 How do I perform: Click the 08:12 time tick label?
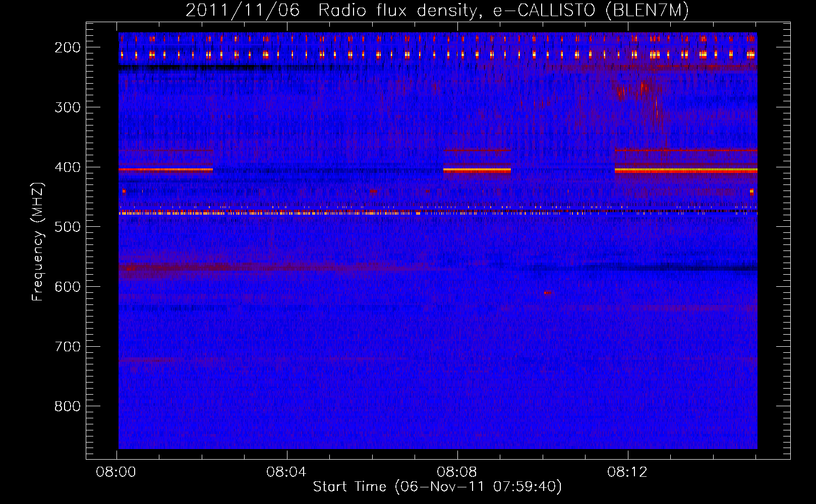tap(628, 472)
